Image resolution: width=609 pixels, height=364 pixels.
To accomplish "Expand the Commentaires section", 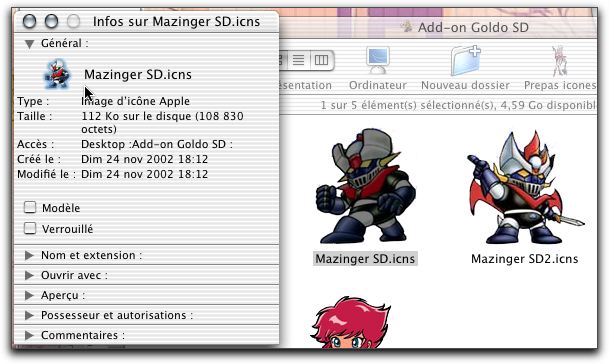I will pos(29,335).
